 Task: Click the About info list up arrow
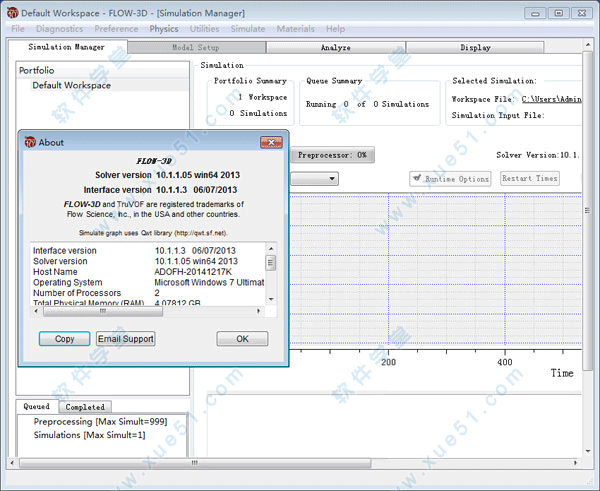click(x=271, y=249)
